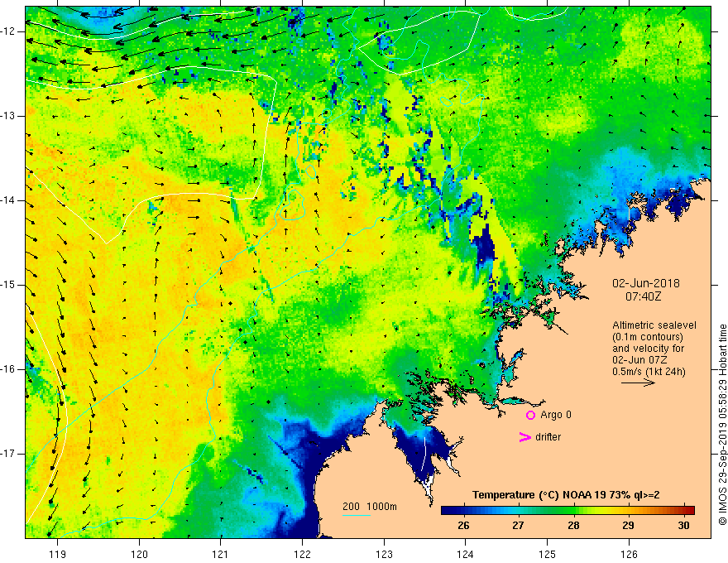Click the Altimetric sealevel legend line

pos(654,325)
